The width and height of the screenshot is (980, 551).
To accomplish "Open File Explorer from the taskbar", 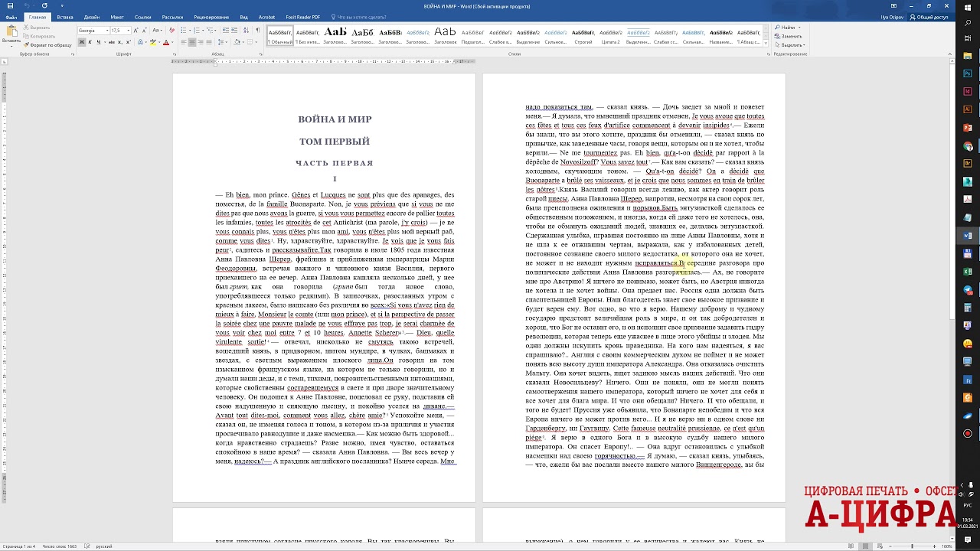I will [968, 55].
